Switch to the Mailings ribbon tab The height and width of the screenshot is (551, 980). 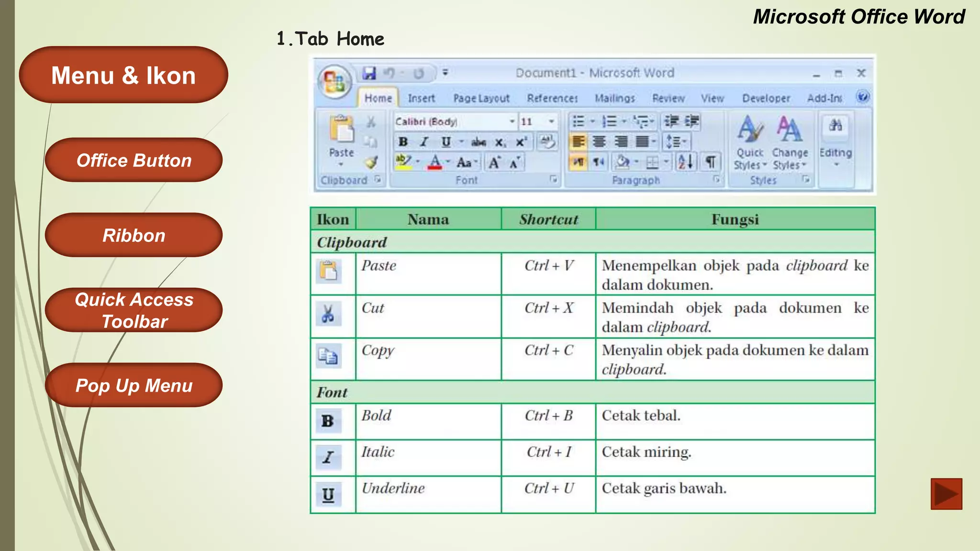point(615,98)
